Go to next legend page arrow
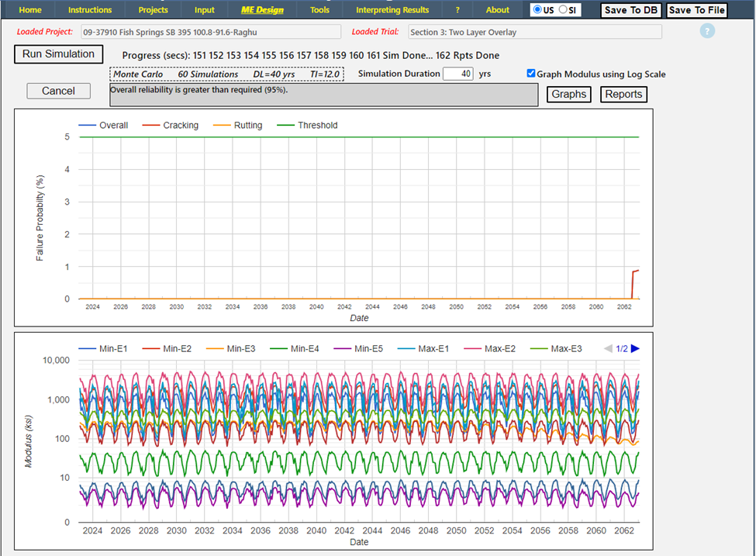756x556 pixels. point(636,349)
